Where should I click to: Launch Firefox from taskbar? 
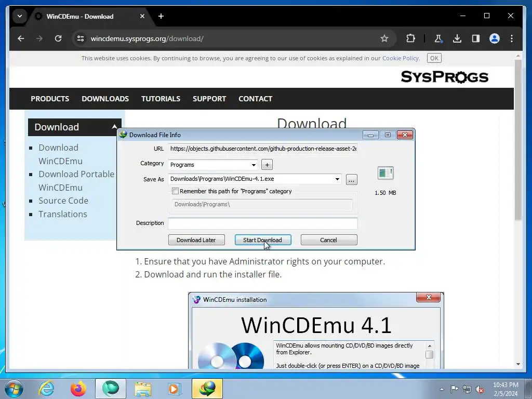[x=78, y=389]
